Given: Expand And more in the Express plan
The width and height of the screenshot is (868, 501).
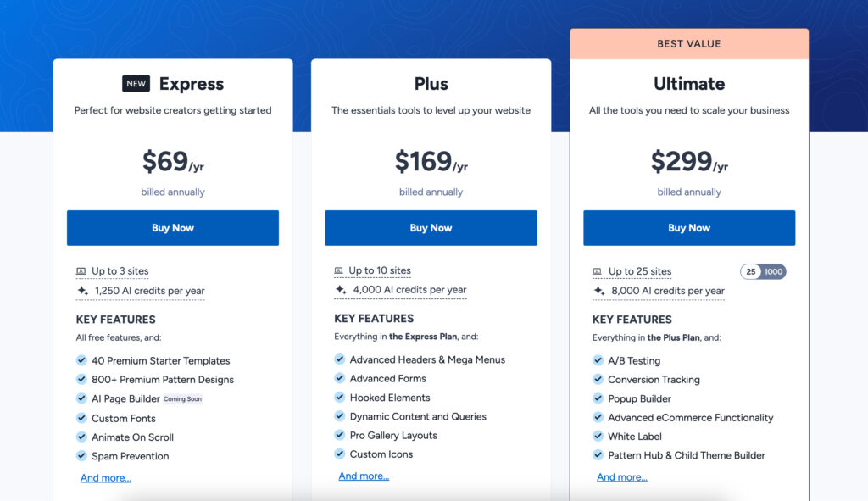Looking at the screenshot, I should tap(106, 478).
